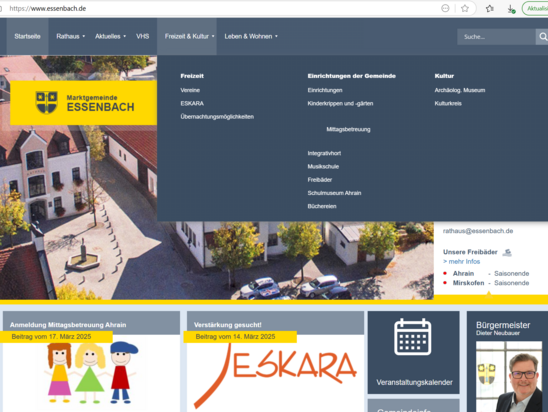
Task: Click the Kultur column heading
Action: [444, 76]
